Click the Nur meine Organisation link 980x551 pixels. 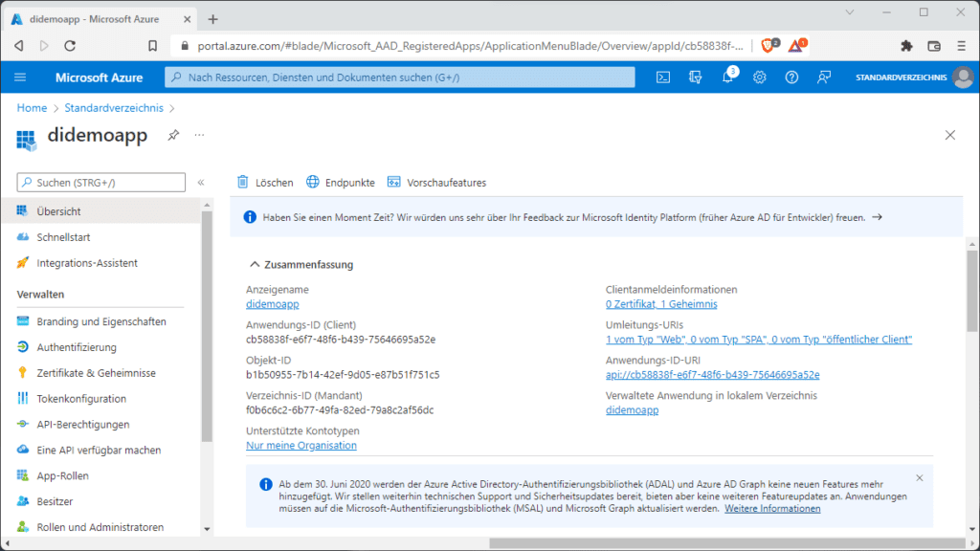pyautogui.click(x=301, y=446)
